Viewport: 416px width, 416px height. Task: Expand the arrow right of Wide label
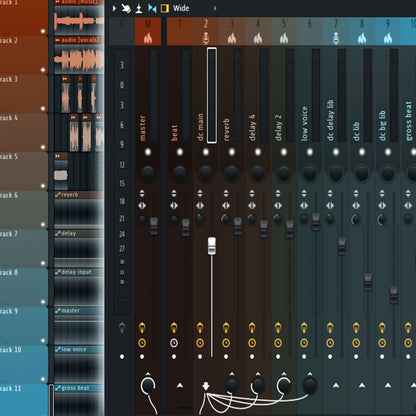[x=215, y=8]
